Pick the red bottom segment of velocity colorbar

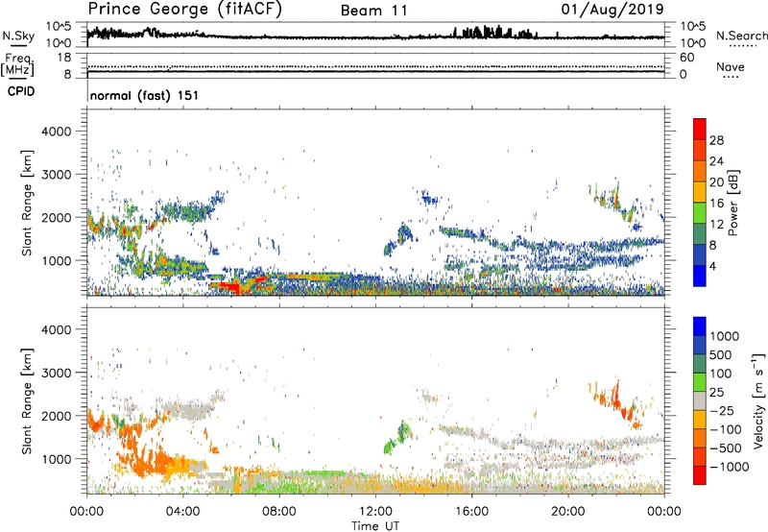point(700,475)
